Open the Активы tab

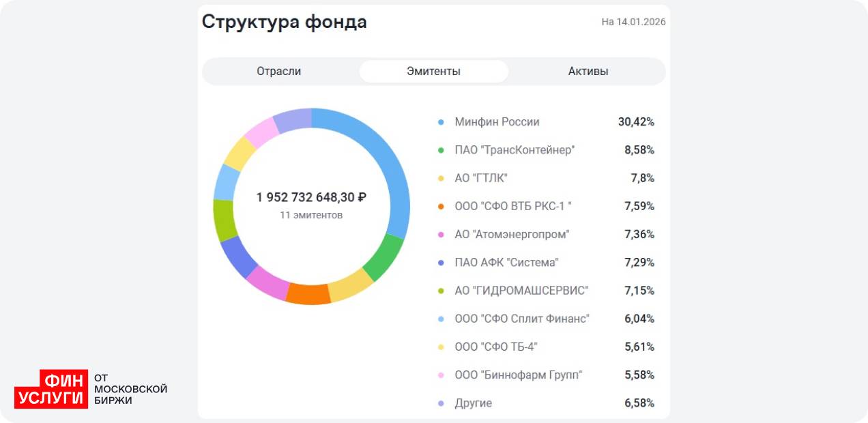[588, 71]
